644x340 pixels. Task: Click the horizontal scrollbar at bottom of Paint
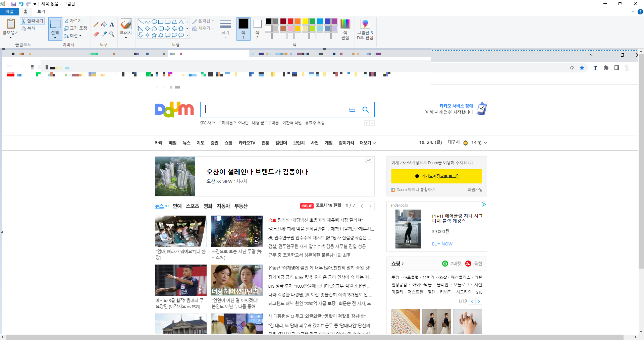pos(314,337)
